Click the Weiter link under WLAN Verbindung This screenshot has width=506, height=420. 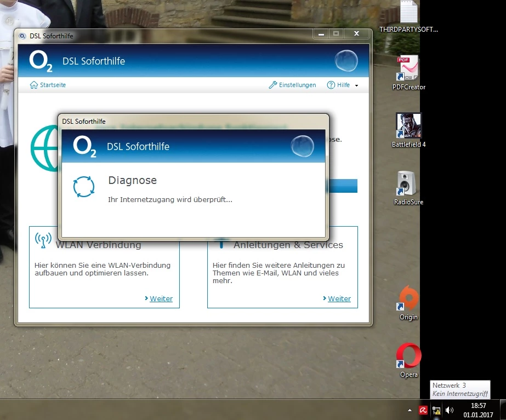(161, 298)
